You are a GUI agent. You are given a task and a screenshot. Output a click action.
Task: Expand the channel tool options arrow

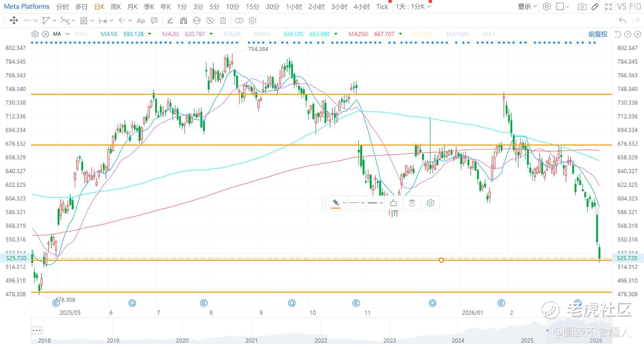click(x=54, y=20)
